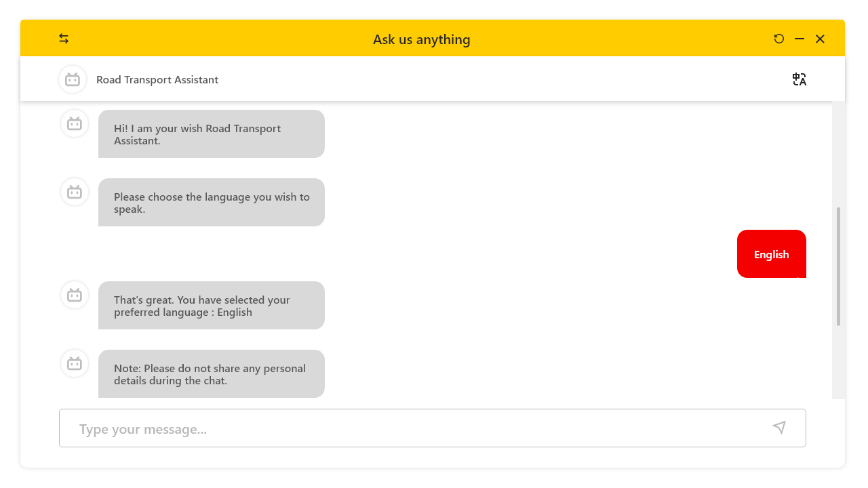
Task: Focus the 'Type your message...' field
Action: pos(407,428)
